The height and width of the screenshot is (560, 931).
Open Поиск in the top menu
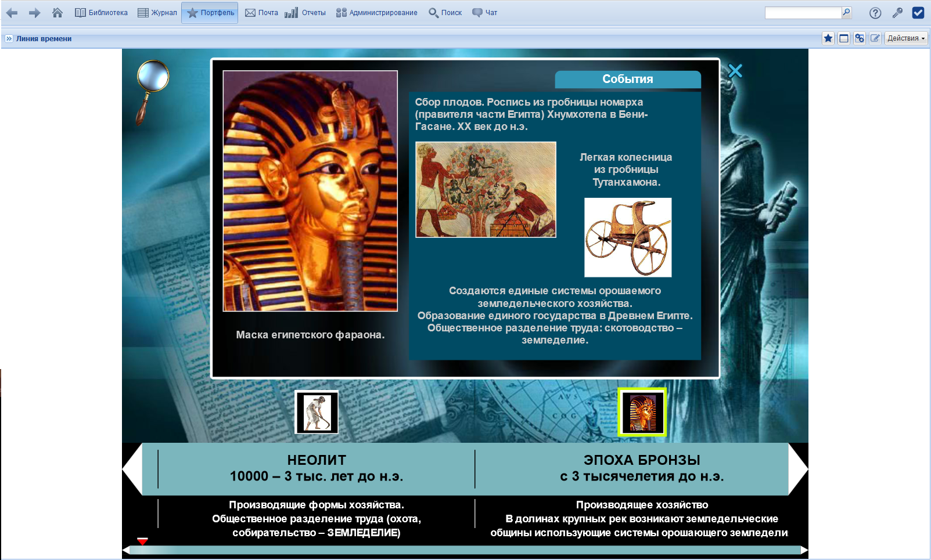(445, 13)
